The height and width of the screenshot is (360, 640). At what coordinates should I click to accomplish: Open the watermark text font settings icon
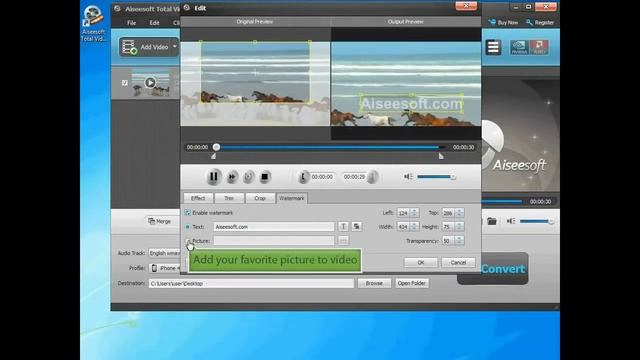click(x=343, y=227)
